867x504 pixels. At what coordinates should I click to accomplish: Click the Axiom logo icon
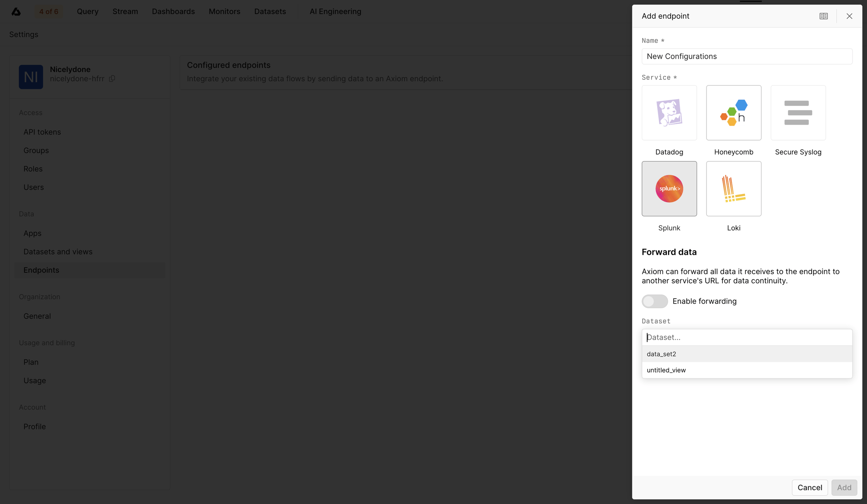click(x=16, y=12)
